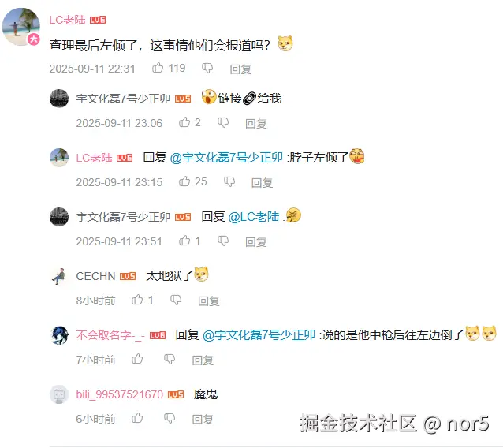503x448 pixels.
Task: Like the reply posted at 23:51
Action: [184, 241]
